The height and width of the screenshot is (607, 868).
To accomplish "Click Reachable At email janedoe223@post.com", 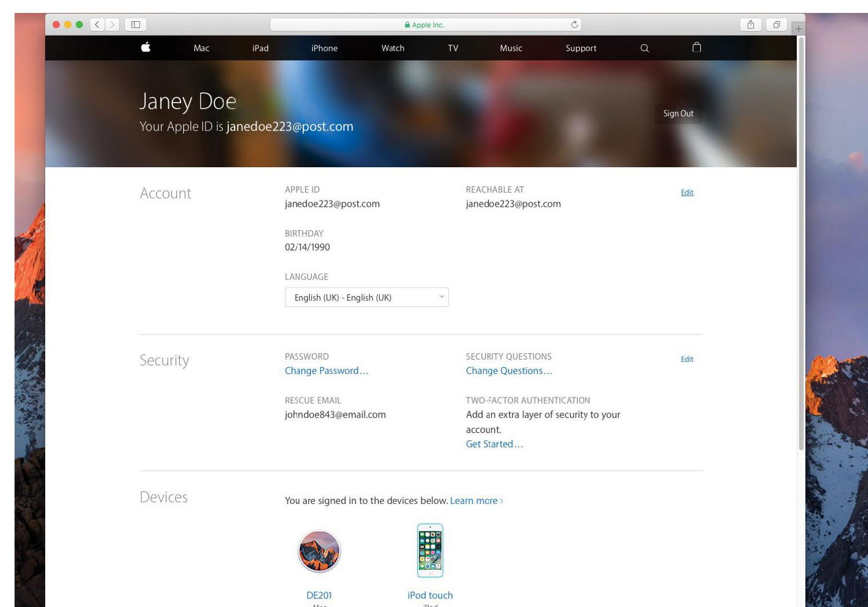I will [513, 203].
